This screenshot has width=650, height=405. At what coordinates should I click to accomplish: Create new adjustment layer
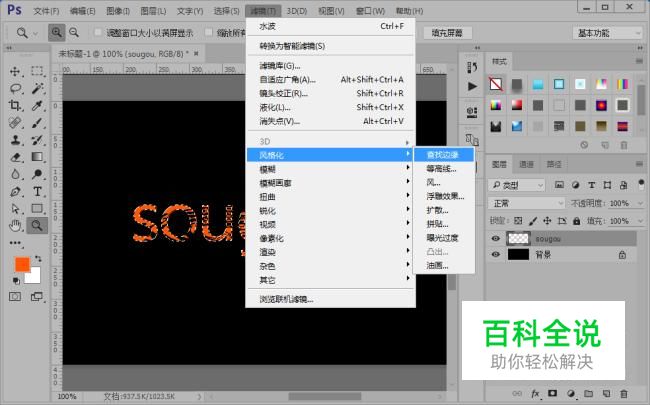click(x=571, y=393)
